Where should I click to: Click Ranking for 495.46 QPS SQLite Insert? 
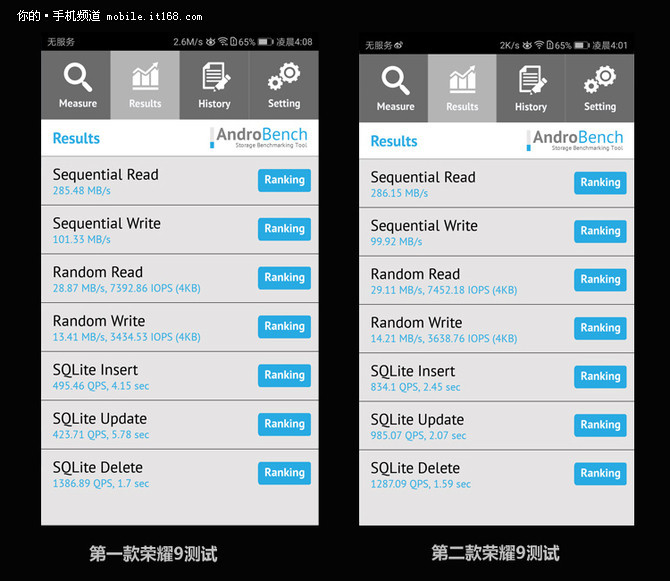(x=284, y=376)
